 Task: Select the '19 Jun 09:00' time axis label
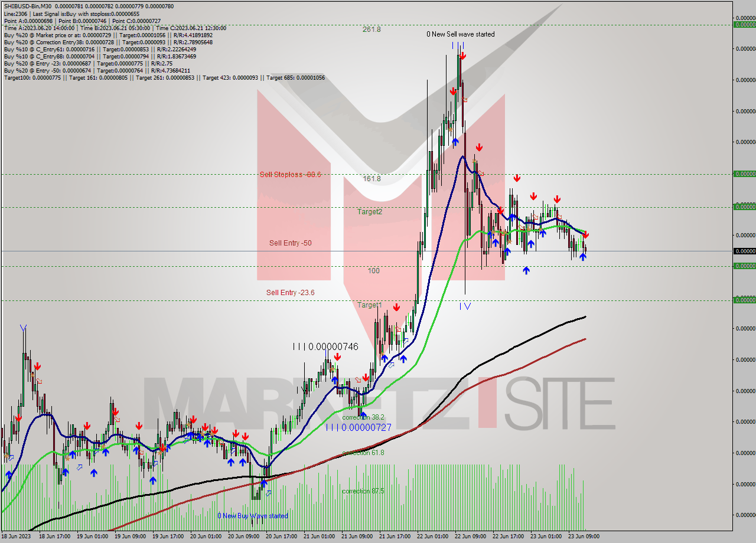click(130, 537)
